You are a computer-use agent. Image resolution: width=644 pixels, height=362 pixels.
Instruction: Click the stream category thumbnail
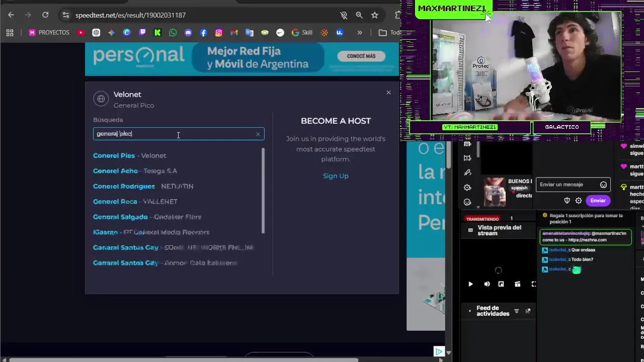tap(495, 192)
